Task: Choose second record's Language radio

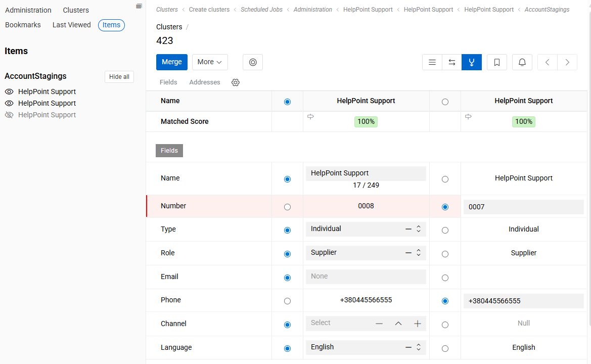Action: pos(445,348)
